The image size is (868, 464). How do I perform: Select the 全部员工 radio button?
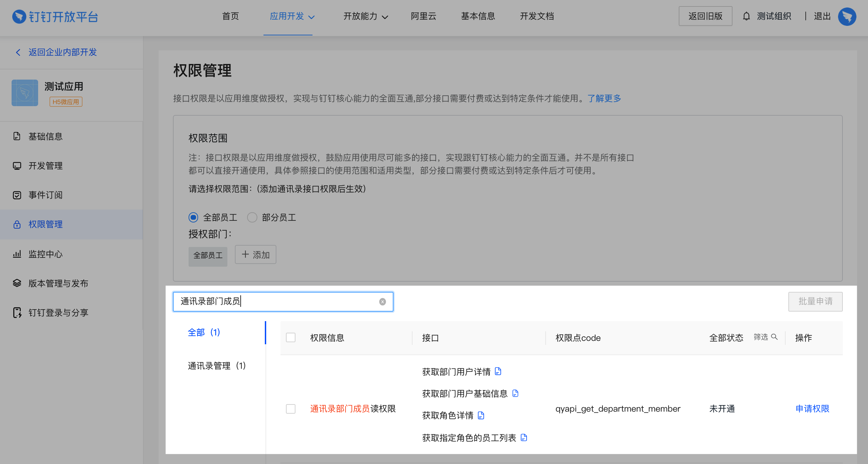(x=193, y=217)
